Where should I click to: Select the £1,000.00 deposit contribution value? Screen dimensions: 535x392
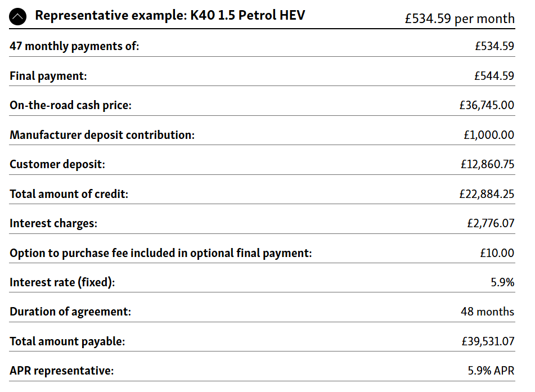[488, 135]
